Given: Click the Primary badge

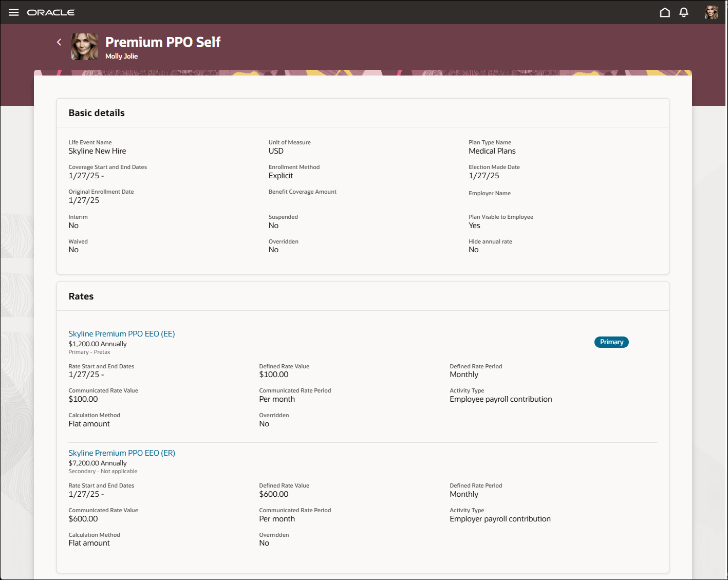Looking at the screenshot, I should (x=611, y=342).
